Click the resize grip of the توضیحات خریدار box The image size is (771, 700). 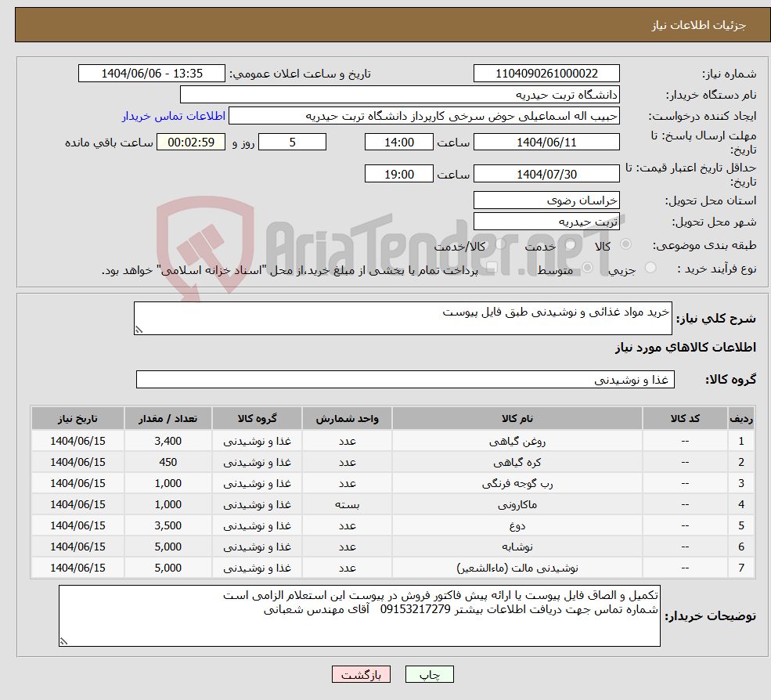coord(63,640)
